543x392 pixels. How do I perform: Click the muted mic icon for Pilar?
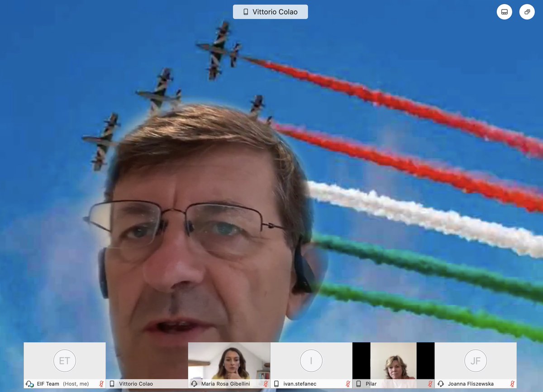430,384
